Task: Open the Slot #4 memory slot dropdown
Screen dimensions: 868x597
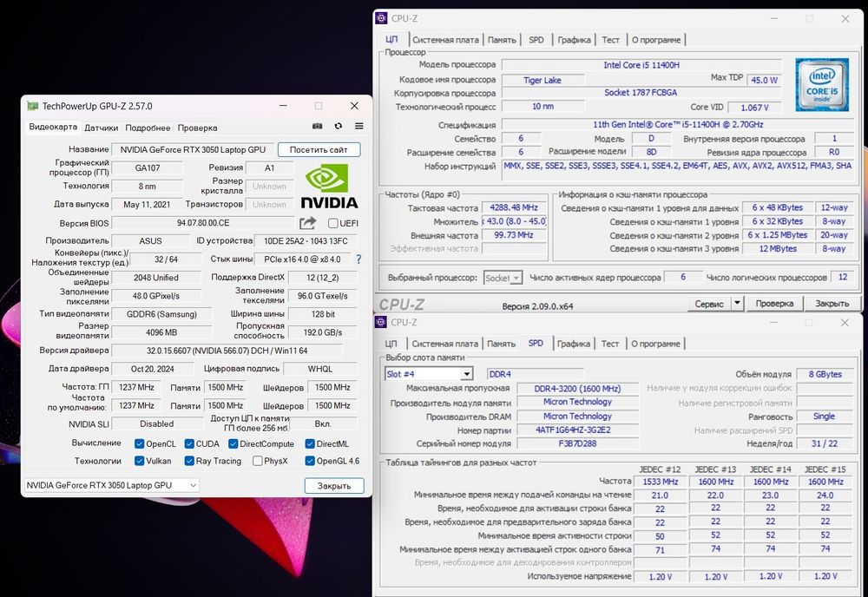Action: (429, 374)
